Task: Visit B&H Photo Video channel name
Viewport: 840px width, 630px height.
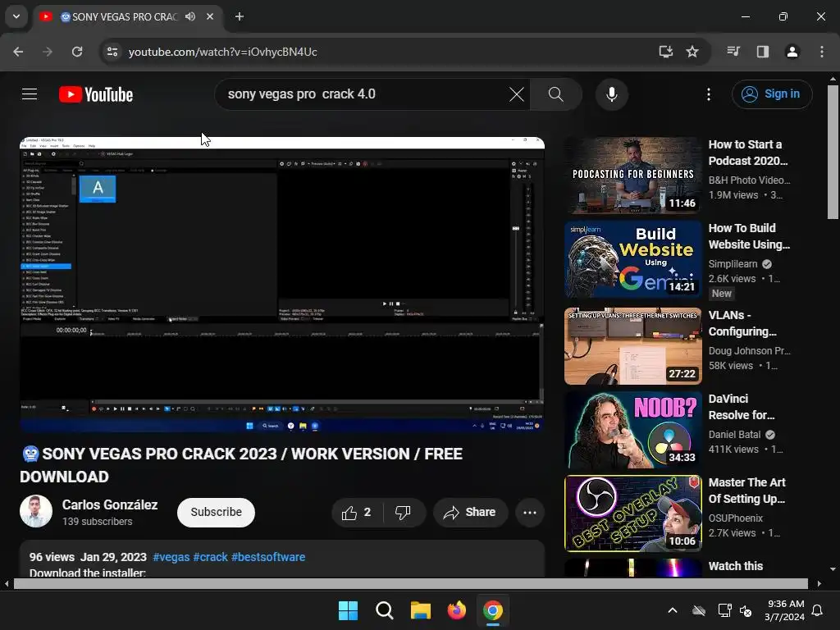Action: (x=750, y=180)
